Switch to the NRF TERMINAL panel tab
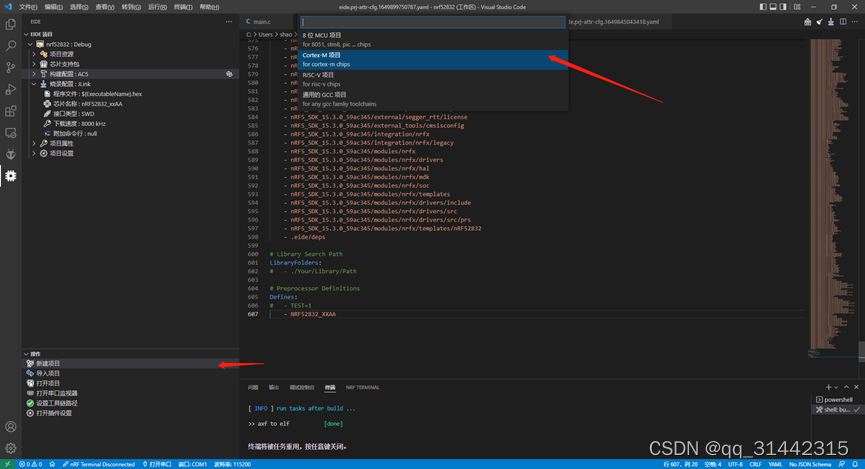865x469 pixels. coord(362,387)
